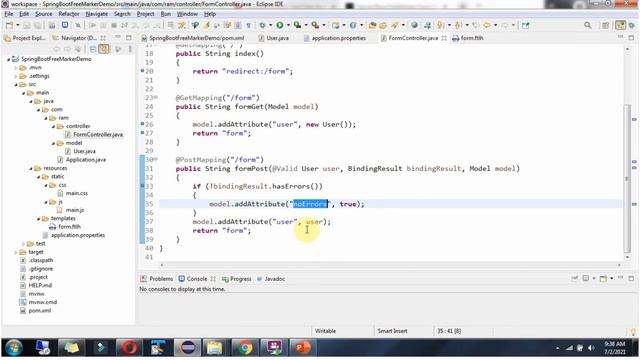Open Project Explorer view menu
The image size is (640, 360).
(x=130, y=49)
